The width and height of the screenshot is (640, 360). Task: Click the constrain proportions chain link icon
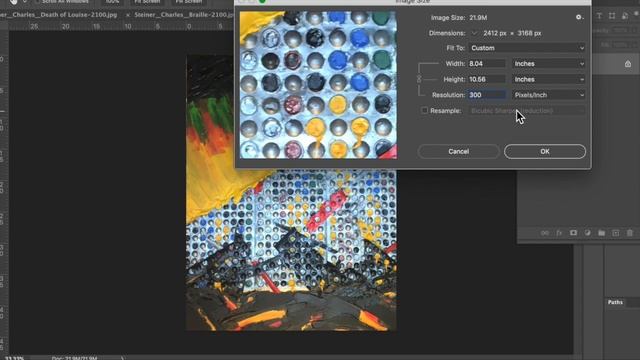(x=419, y=79)
